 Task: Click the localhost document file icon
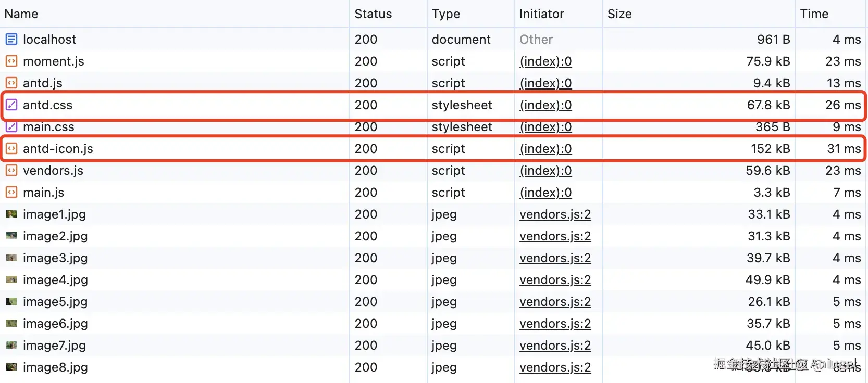click(11, 39)
